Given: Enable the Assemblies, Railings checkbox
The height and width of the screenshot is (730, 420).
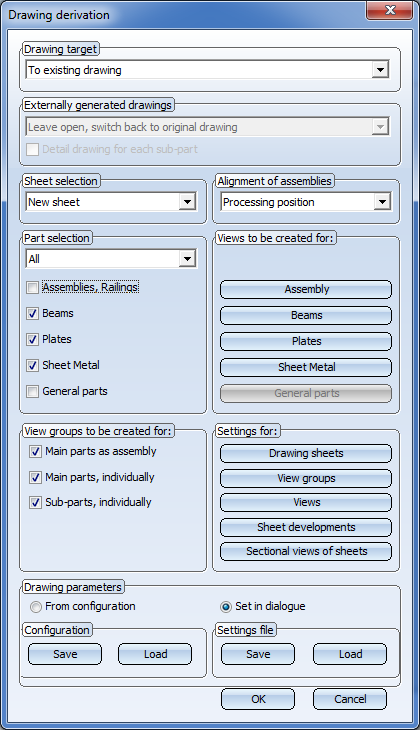Looking at the screenshot, I should click(x=32, y=287).
